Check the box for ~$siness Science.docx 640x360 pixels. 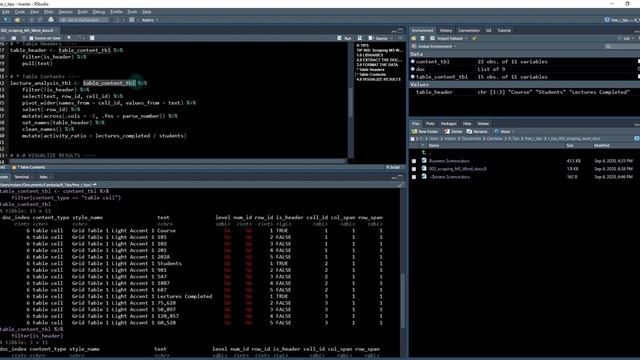coord(414,177)
